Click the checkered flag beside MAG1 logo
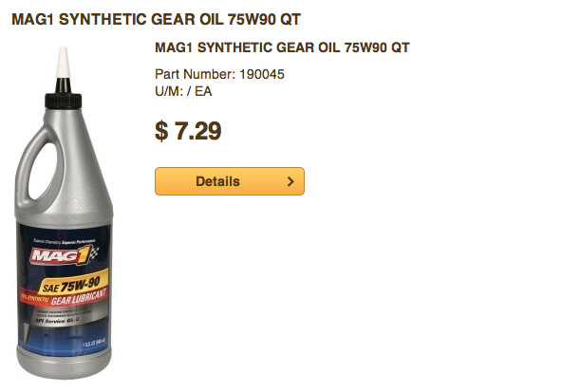Viewport: 580px width, 392px height. click(94, 253)
